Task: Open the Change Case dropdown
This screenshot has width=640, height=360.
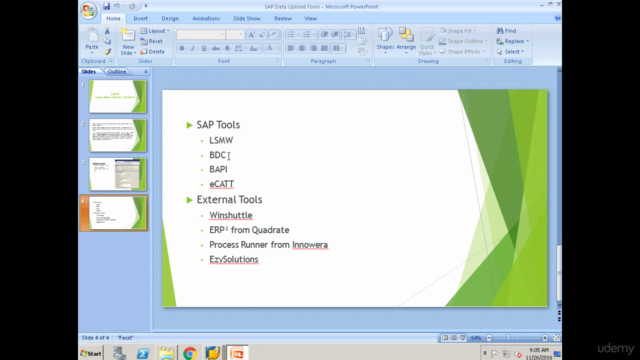Action: pos(253,48)
